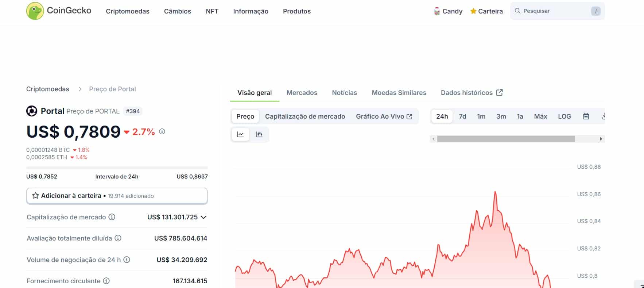Click the CoinGecko gecko logo
The width and height of the screenshot is (644, 288).
click(x=35, y=11)
